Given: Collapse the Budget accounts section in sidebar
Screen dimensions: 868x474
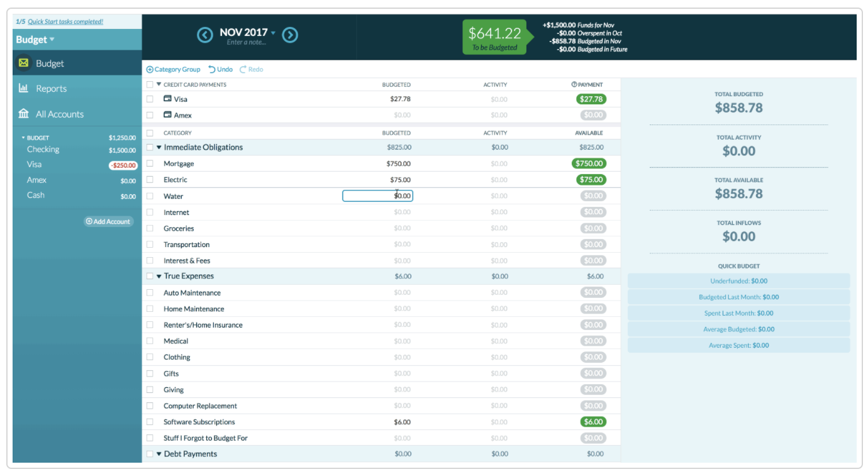Looking at the screenshot, I should pyautogui.click(x=23, y=138).
